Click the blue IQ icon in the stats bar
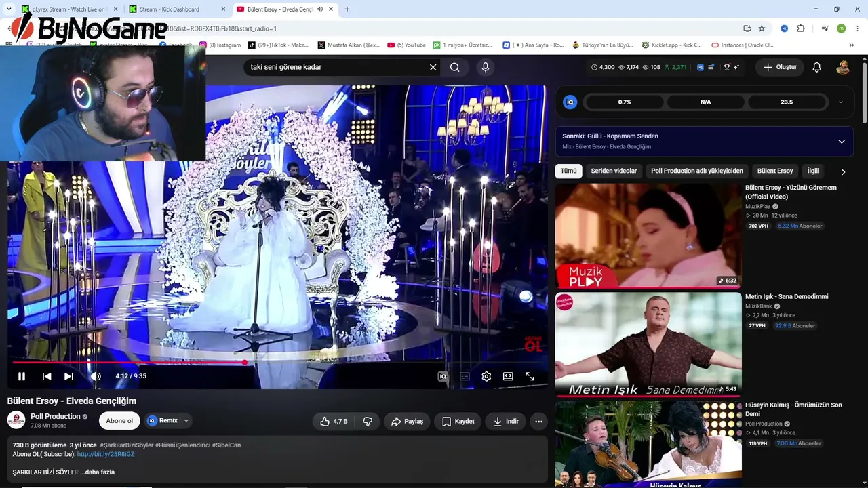868x488 pixels. click(x=701, y=67)
